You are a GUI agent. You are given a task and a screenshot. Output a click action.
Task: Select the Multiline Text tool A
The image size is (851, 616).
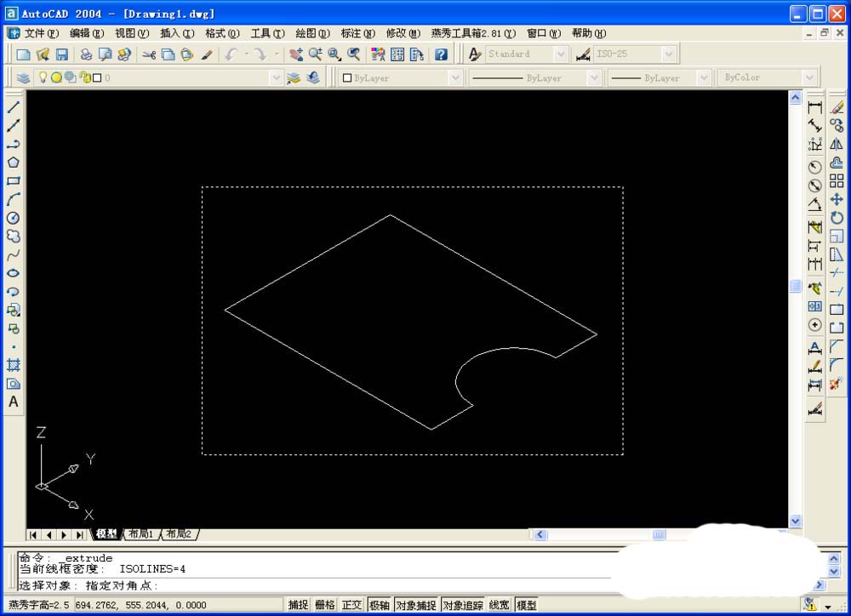tap(14, 402)
